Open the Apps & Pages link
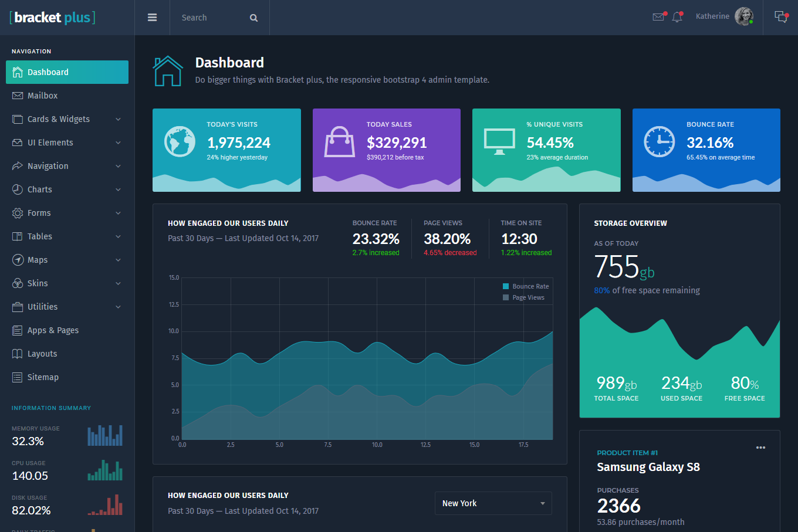 [x=53, y=330]
